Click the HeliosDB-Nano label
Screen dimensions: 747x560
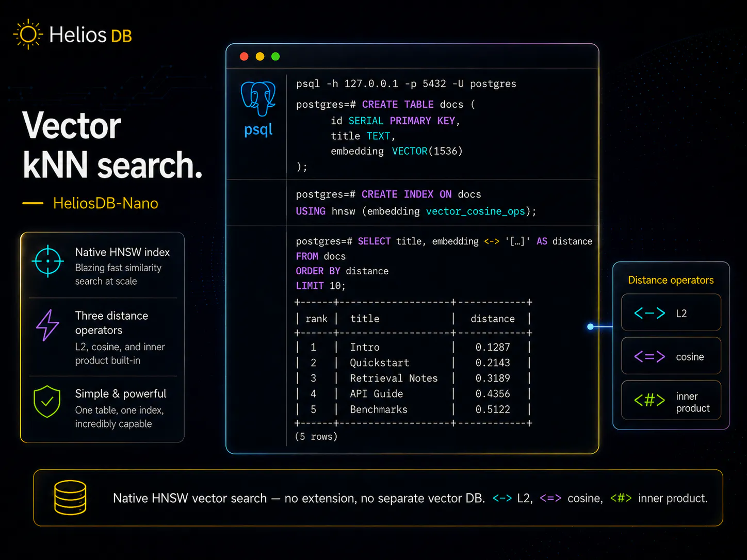[105, 203]
